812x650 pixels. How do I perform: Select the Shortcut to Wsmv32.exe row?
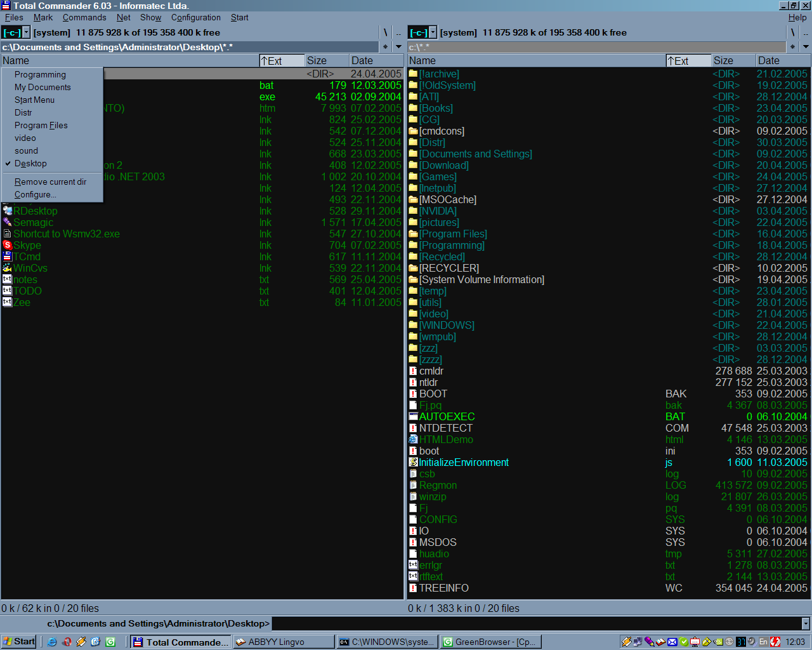point(202,234)
